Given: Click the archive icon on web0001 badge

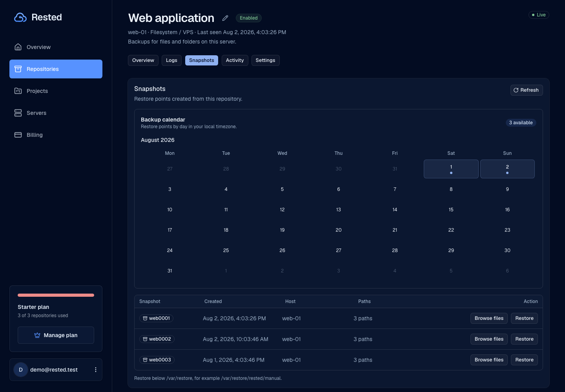Looking at the screenshot, I should click(145, 318).
